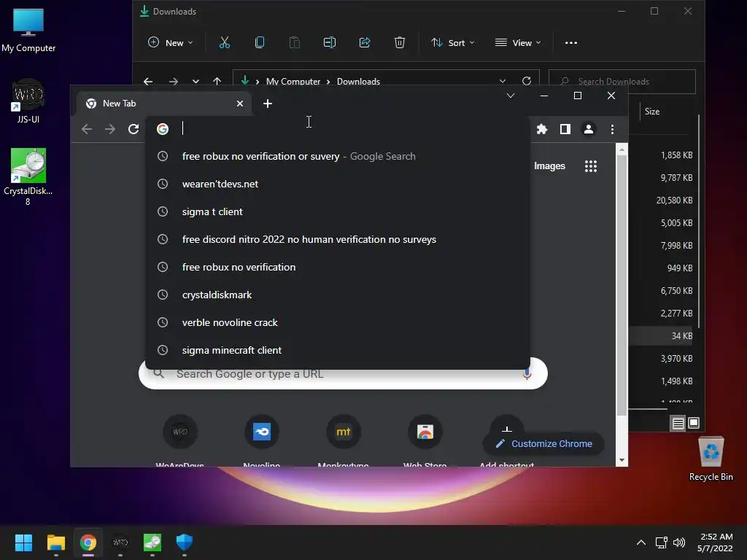Expand the address bar history chevron in Downloads

click(503, 81)
